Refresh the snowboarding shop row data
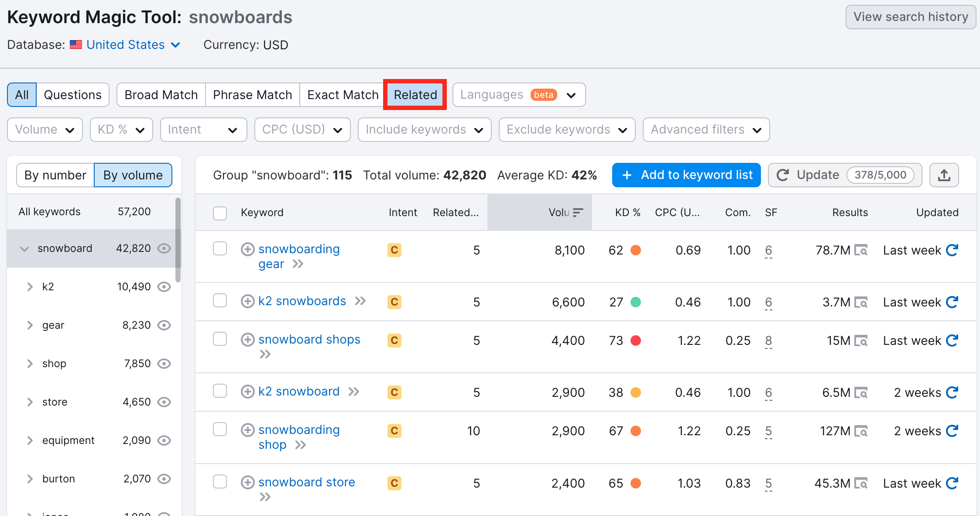This screenshot has width=980, height=516. (x=952, y=431)
